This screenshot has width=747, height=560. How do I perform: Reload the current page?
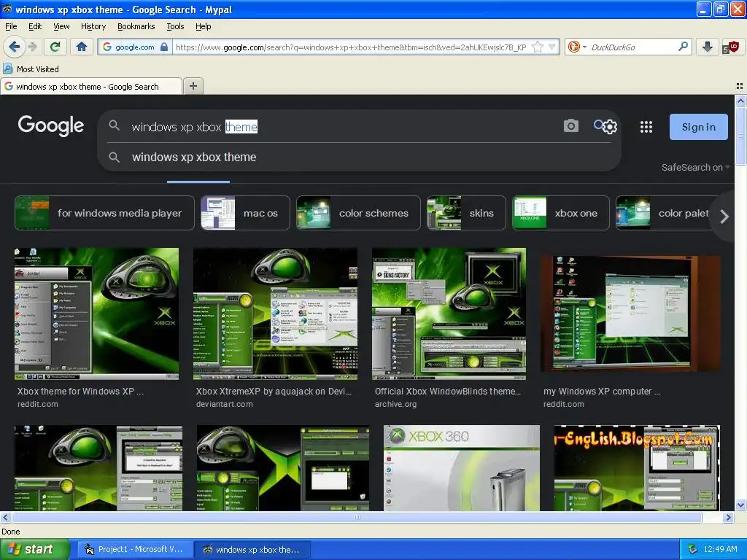point(55,47)
